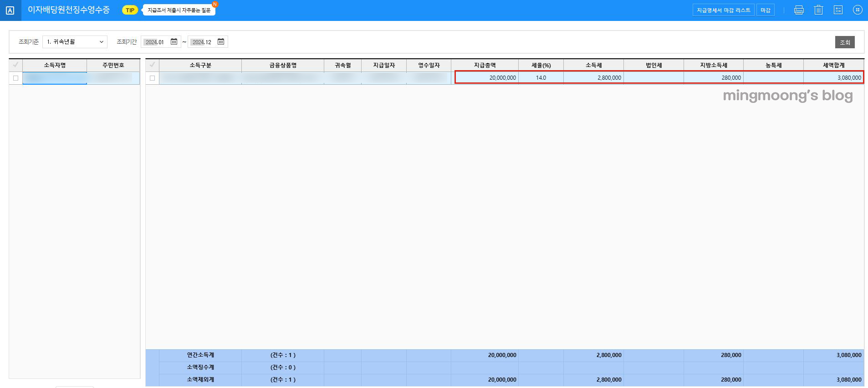
Task: Click the 소득세 column header
Action: coord(594,65)
